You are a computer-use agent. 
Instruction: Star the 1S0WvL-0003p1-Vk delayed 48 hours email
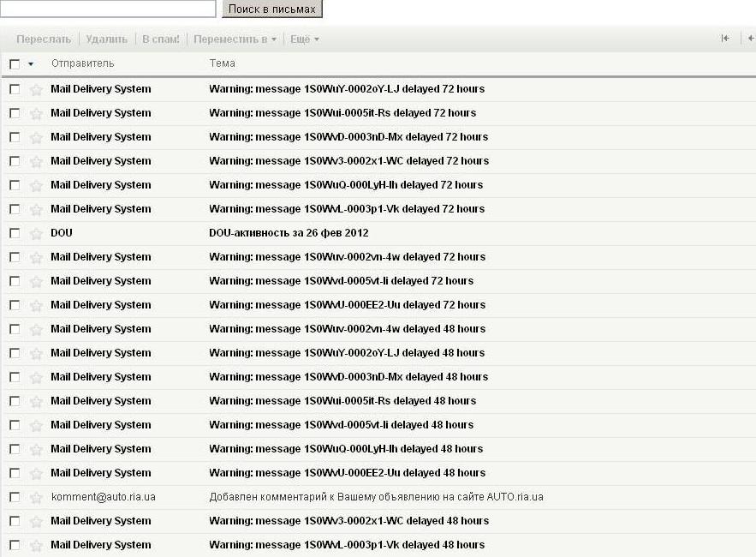(x=36, y=545)
